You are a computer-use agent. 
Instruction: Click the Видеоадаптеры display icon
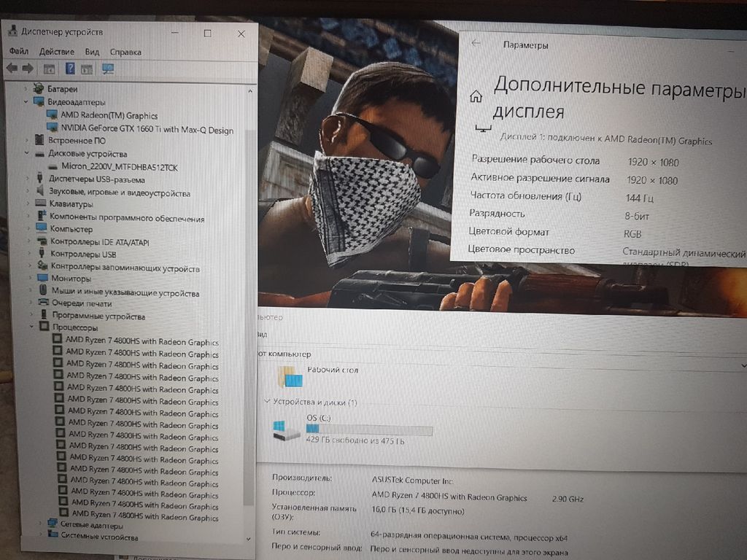click(39, 101)
